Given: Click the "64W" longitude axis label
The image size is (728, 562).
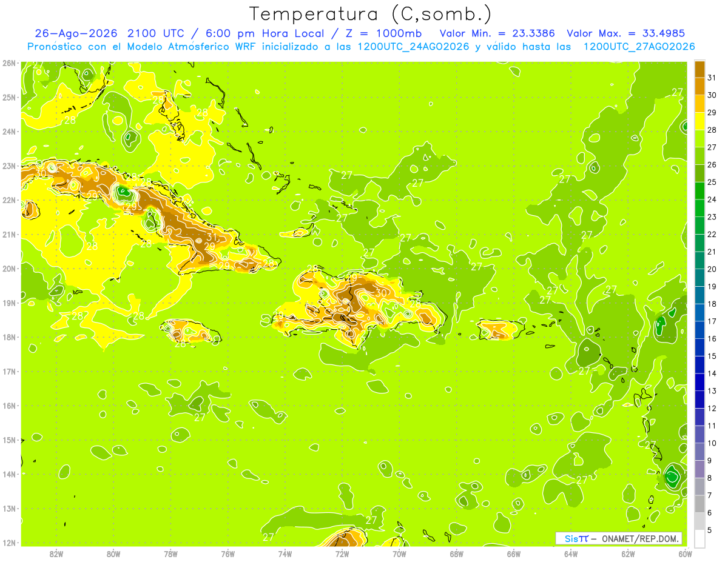Looking at the screenshot, I should pyautogui.click(x=571, y=554).
